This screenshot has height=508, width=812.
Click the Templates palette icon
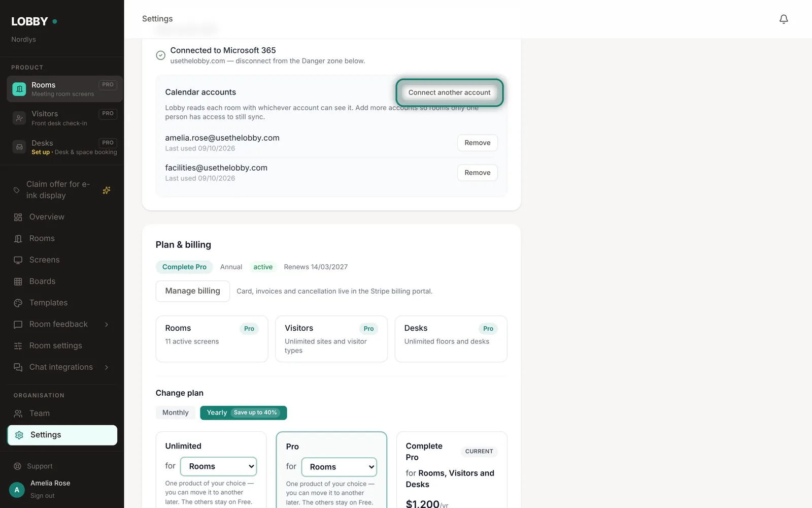(18, 303)
